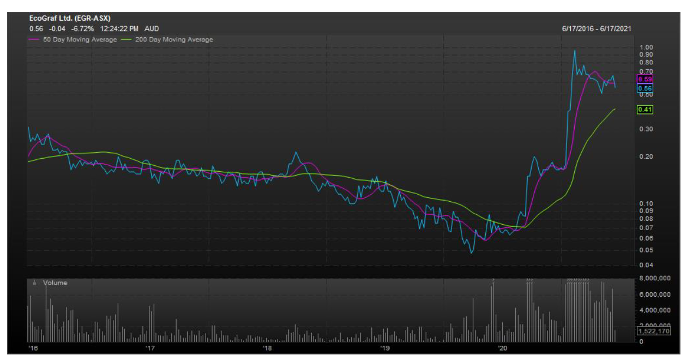Click the 0.10 price axis label
Viewport: 688px width, 362px height.
[x=646, y=204]
